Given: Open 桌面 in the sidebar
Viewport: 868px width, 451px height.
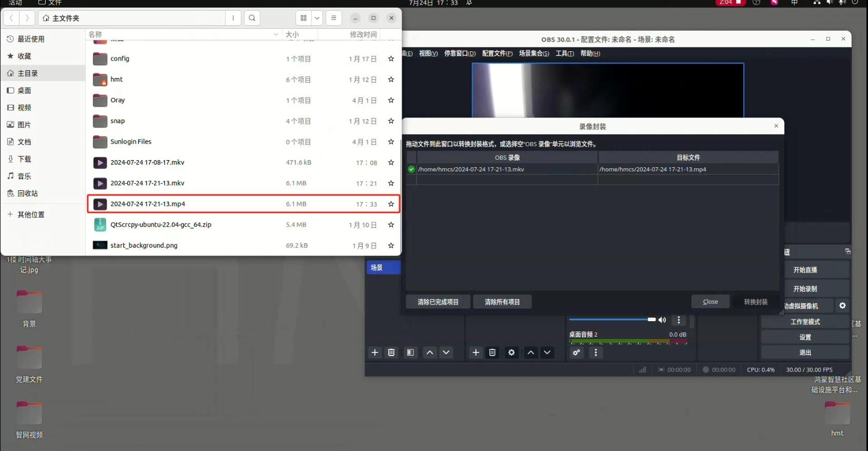Looking at the screenshot, I should click(43, 90).
